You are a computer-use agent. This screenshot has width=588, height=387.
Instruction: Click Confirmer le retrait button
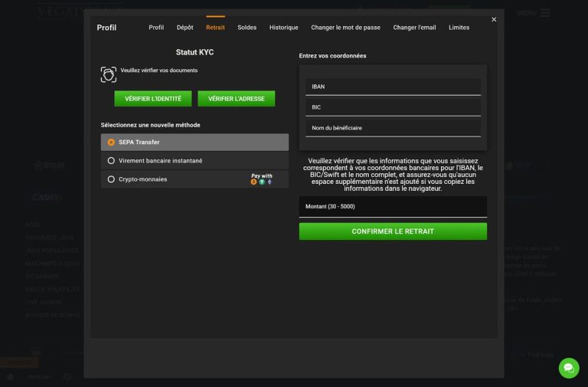tap(393, 231)
